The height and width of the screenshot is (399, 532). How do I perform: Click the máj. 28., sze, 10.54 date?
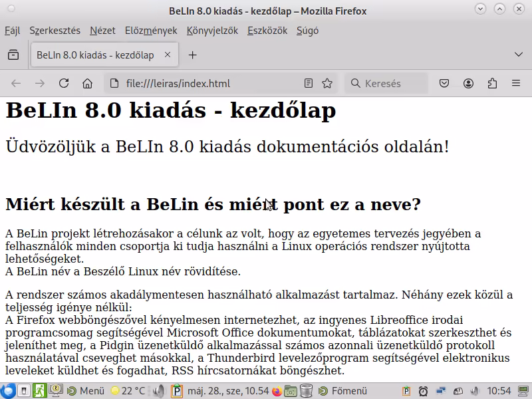click(x=228, y=391)
